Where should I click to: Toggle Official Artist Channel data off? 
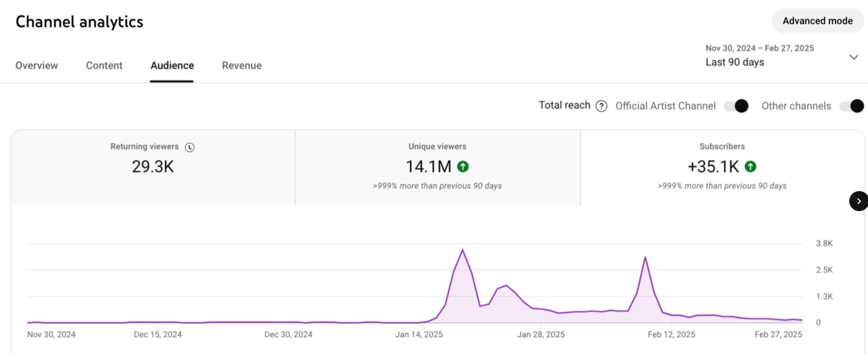point(736,106)
